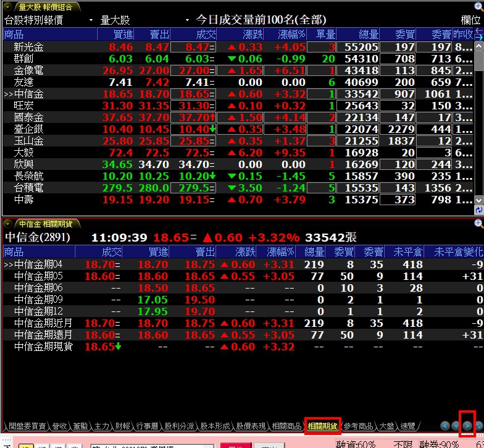Select the 中信金 stock row
This screenshot has height=448, width=484.
point(238,94)
